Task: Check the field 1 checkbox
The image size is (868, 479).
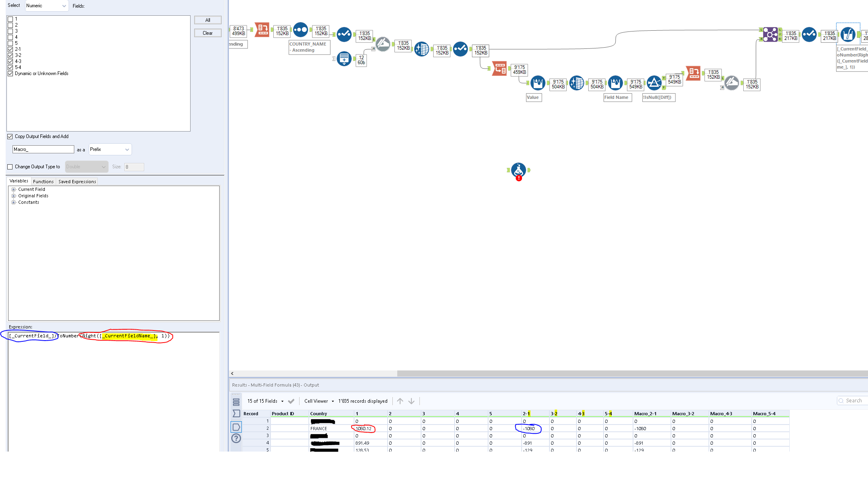Action: coord(10,19)
